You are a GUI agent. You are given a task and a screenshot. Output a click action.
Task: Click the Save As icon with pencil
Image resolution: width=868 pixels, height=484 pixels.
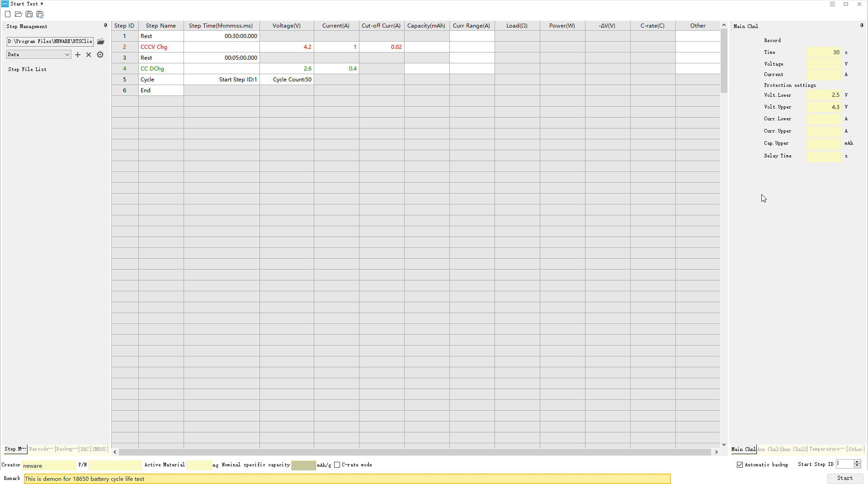point(40,14)
